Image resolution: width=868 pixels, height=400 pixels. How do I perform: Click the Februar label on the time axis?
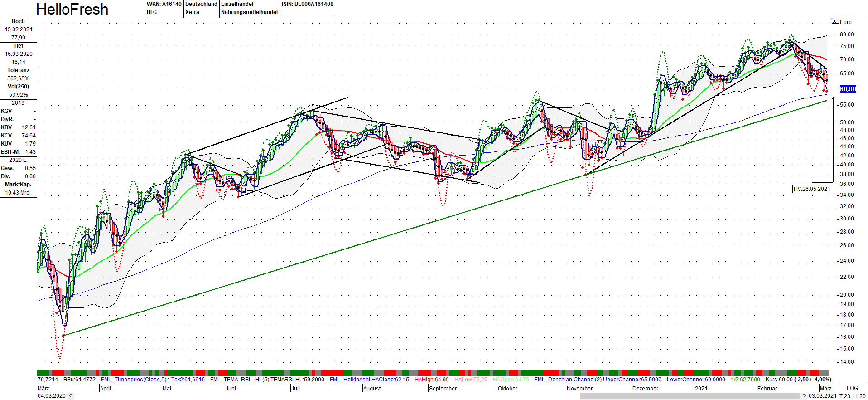767,388
